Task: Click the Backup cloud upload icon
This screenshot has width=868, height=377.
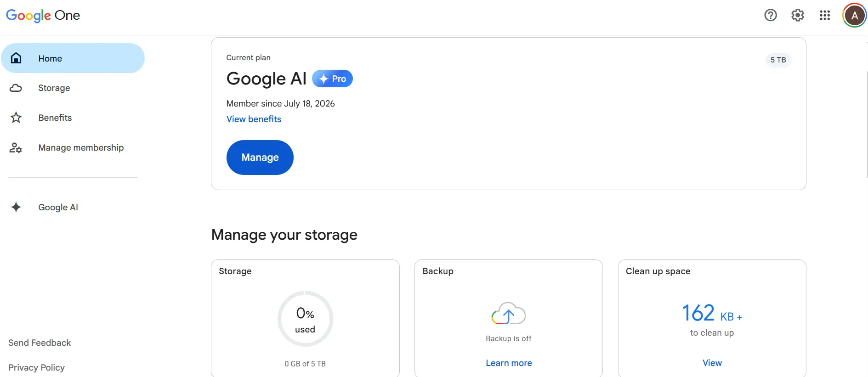Action: pyautogui.click(x=509, y=313)
